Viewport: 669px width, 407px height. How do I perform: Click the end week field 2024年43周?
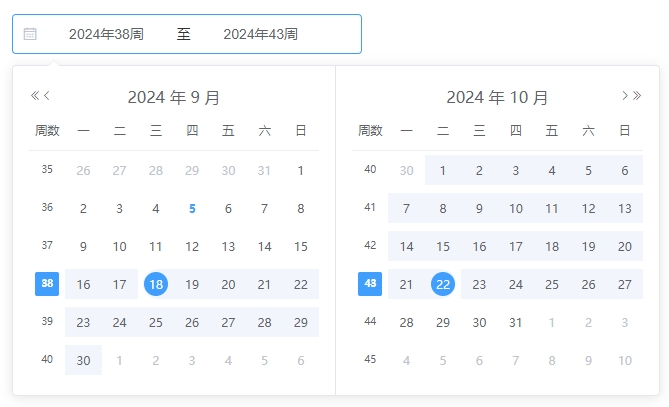pos(260,34)
